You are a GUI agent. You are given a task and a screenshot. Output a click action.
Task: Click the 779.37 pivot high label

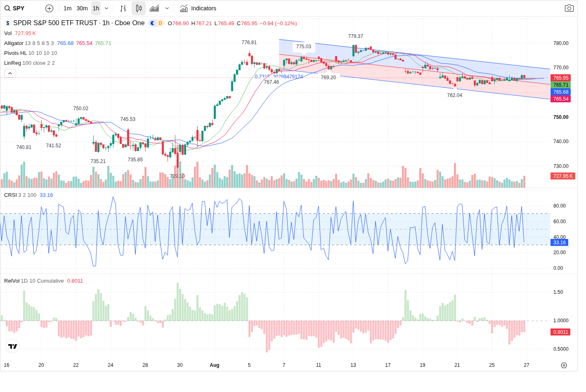pyautogui.click(x=356, y=36)
